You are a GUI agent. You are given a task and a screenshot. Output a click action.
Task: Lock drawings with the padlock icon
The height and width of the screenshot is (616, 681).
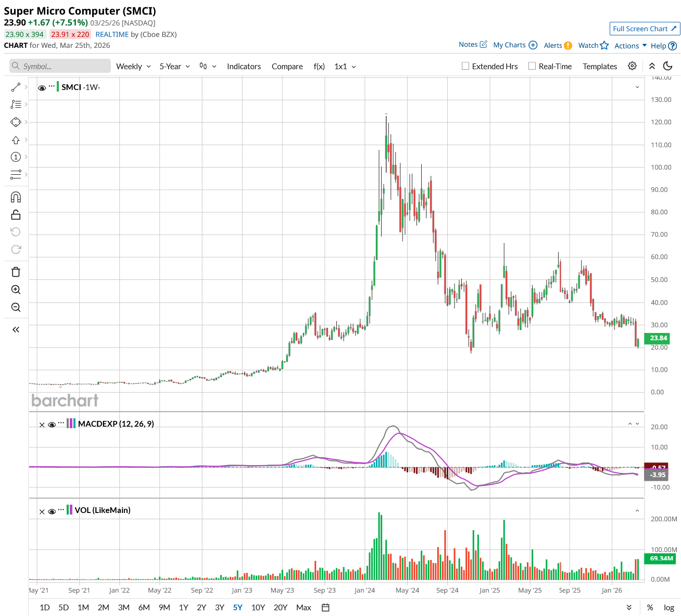click(x=16, y=214)
